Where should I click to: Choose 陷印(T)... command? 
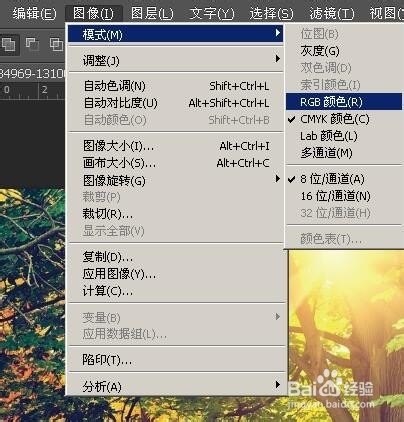pyautogui.click(x=175, y=360)
